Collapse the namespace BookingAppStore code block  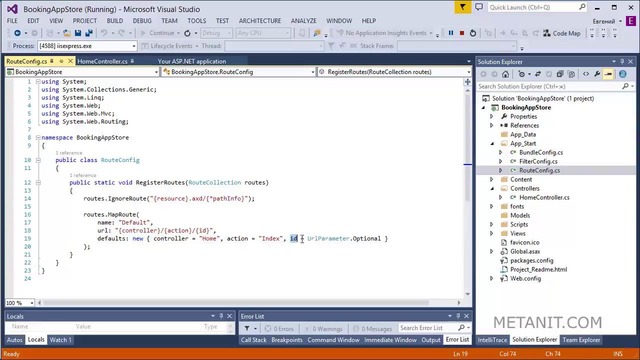pyautogui.click(x=38, y=138)
